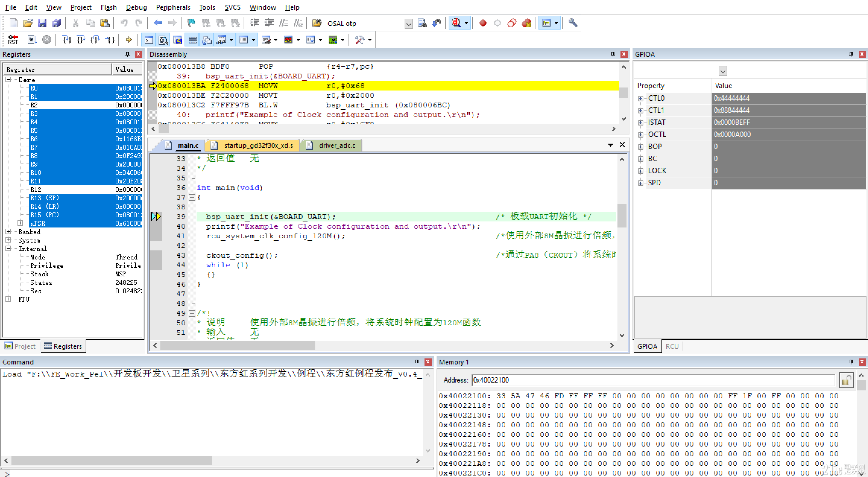
Task: Click the Step Over icon
Action: pos(81,40)
